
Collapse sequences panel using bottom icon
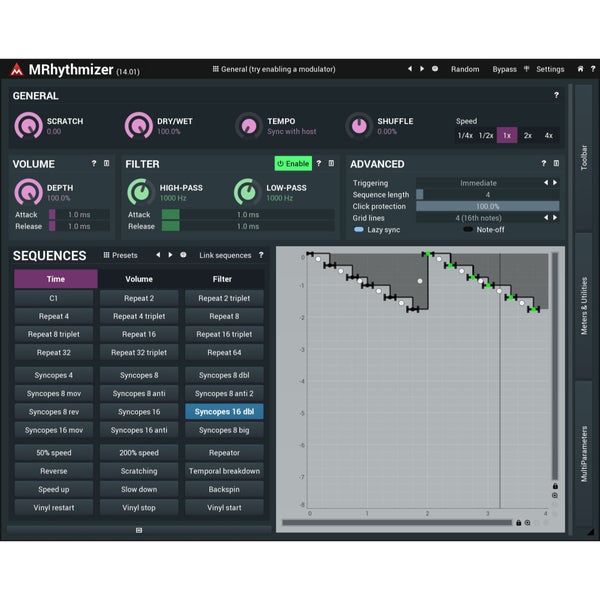pos(139,530)
